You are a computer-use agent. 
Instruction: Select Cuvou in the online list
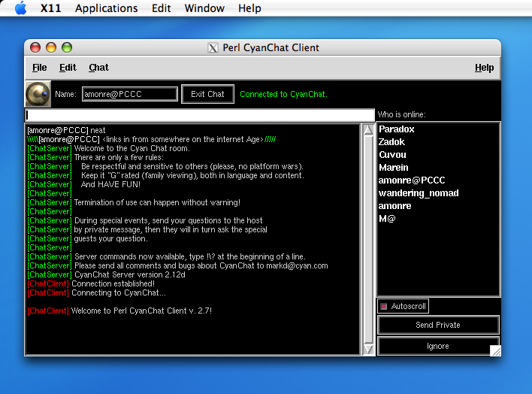click(392, 155)
